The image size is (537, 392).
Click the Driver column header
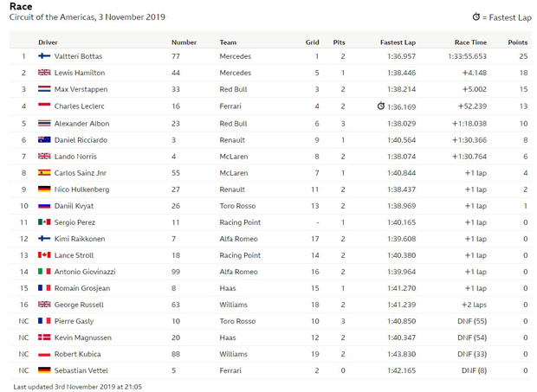click(48, 42)
